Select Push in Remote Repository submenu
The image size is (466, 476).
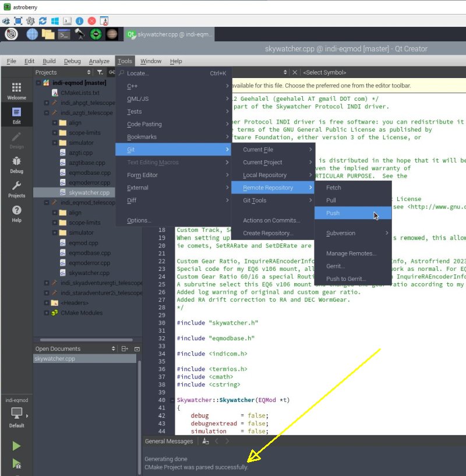click(353, 213)
